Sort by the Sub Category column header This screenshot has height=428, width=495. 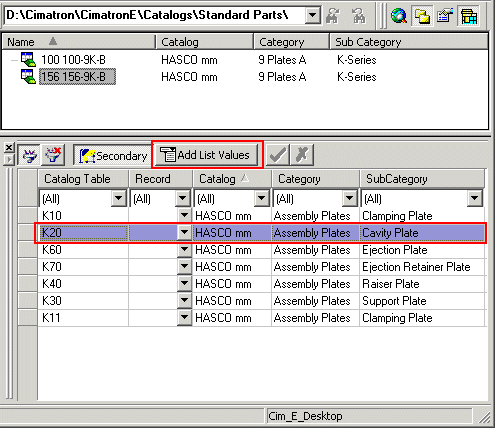(x=409, y=42)
